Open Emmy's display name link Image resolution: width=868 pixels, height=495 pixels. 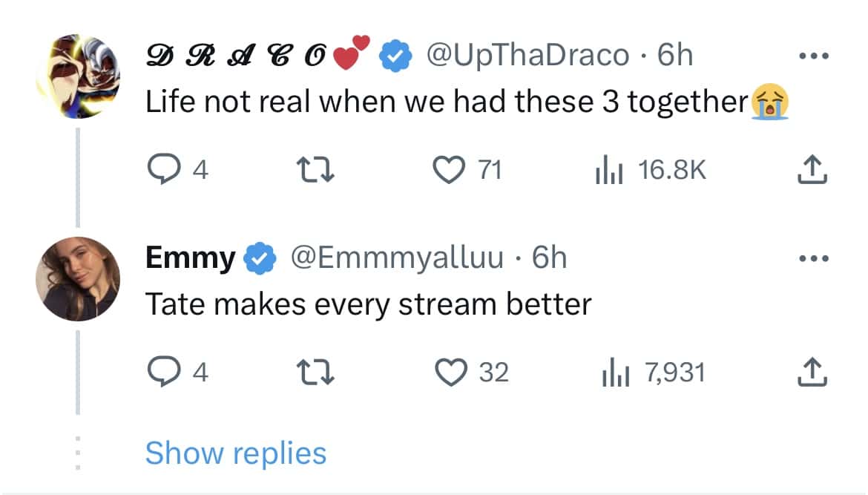click(x=190, y=258)
